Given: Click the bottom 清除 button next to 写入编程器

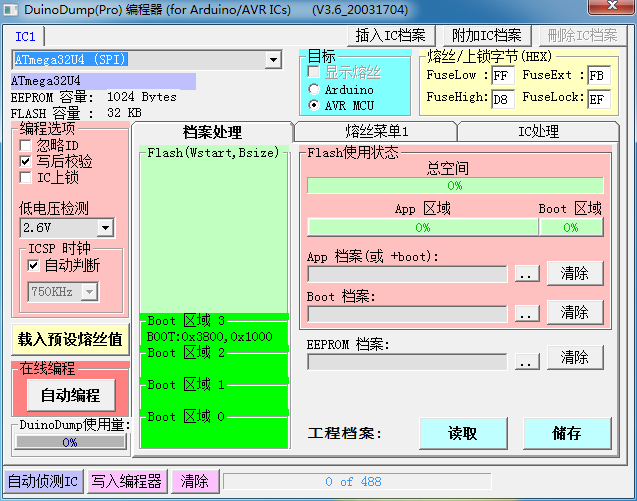Looking at the screenshot, I should pyautogui.click(x=195, y=481).
